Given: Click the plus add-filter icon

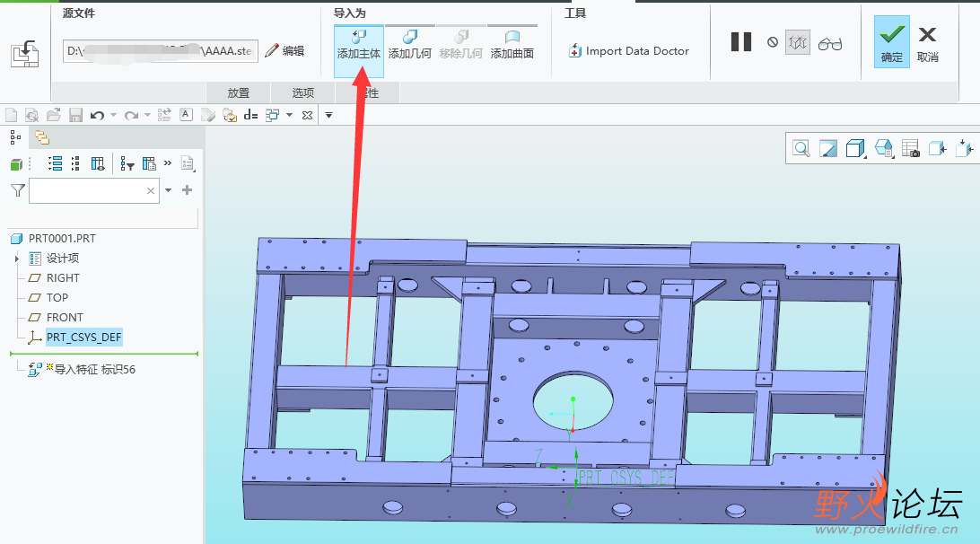Looking at the screenshot, I should [x=187, y=190].
